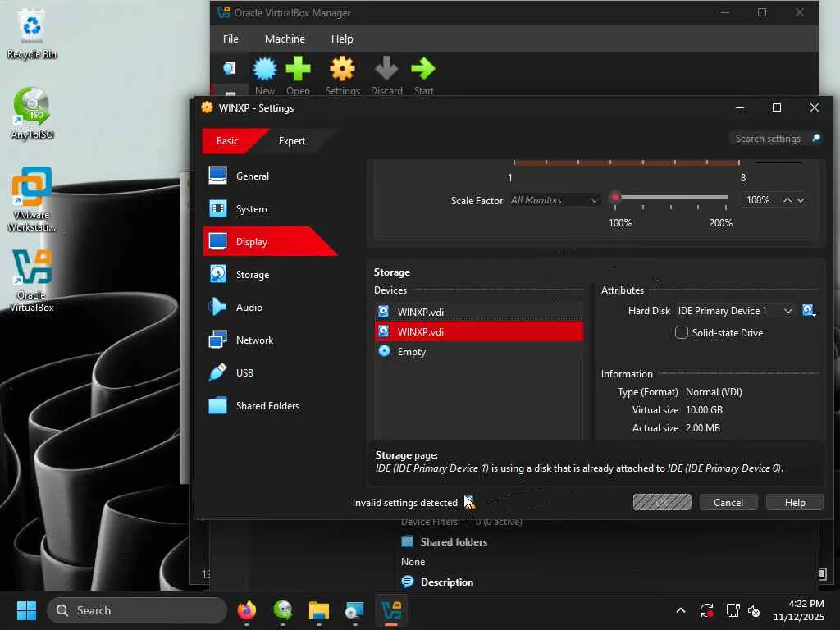This screenshot has width=840, height=630.
Task: Open Oracle VirtualBox desktop shortcut
Action: click(x=32, y=281)
